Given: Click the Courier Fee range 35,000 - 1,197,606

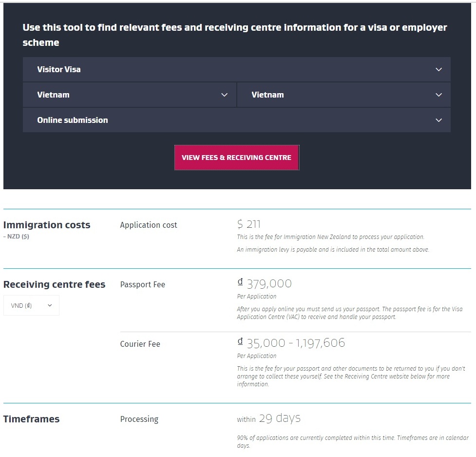Looking at the screenshot, I should click(296, 343).
